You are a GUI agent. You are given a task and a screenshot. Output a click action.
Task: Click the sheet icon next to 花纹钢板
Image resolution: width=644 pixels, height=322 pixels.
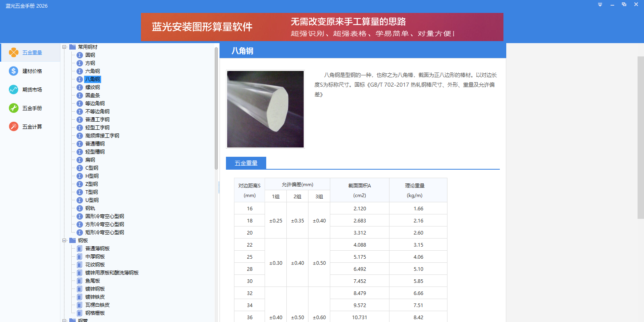(80, 265)
